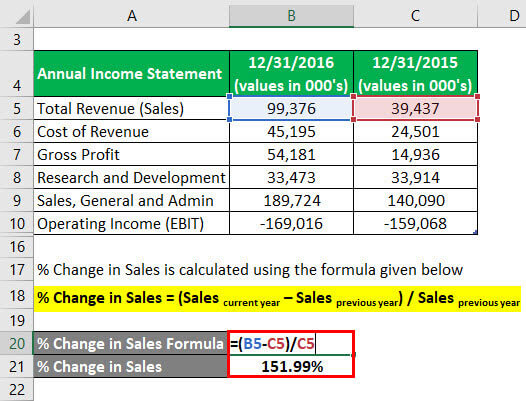This screenshot has height=401, width=526.
Task: Select row 17 header
Action: pyautogui.click(x=17, y=270)
